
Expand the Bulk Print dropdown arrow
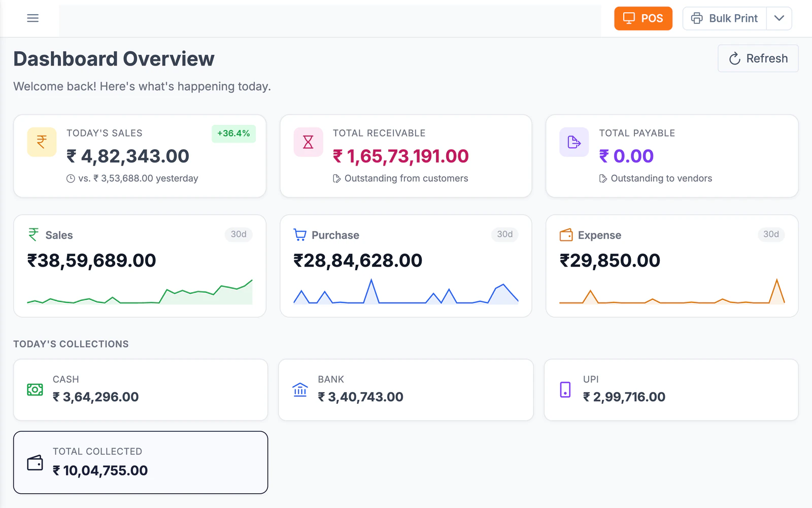pos(779,18)
